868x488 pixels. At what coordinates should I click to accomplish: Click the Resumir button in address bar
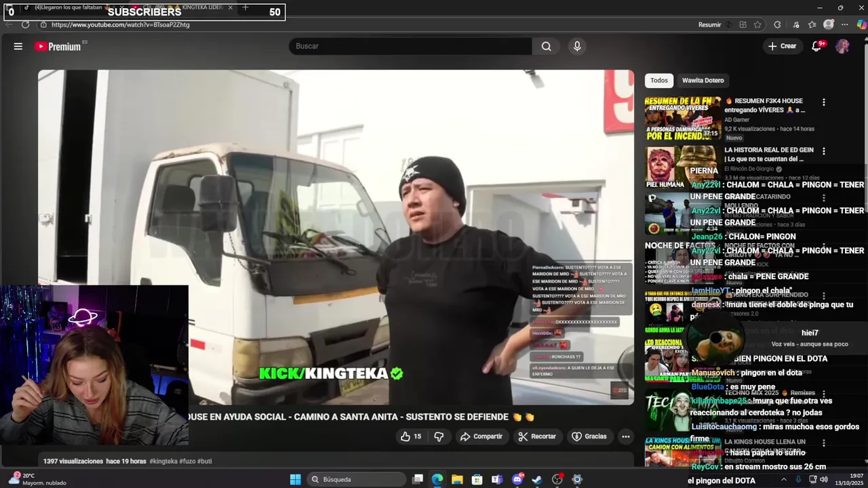click(709, 24)
